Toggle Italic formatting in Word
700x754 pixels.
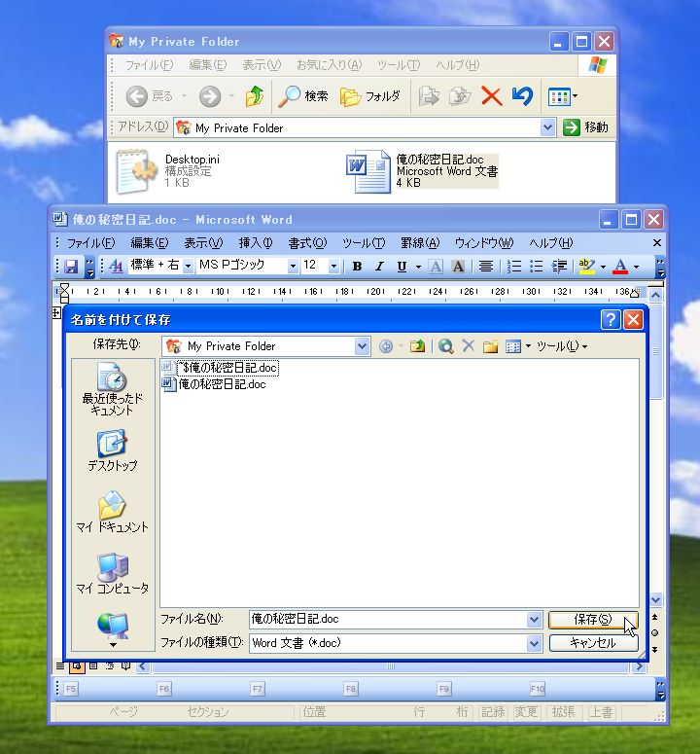coord(379,266)
